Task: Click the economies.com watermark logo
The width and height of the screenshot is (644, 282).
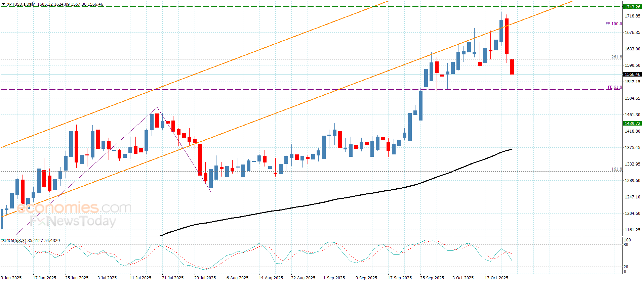Action: (x=74, y=208)
